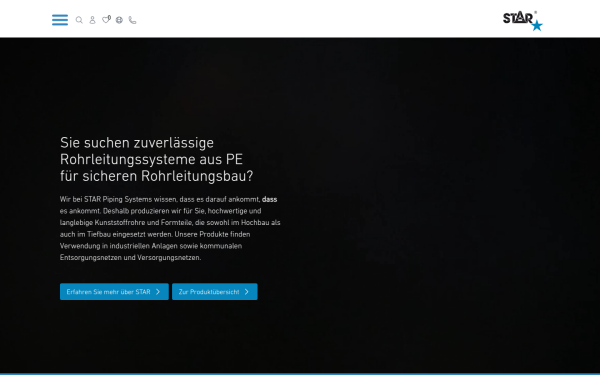
Task: Open the language globe icon
Action: point(119,20)
